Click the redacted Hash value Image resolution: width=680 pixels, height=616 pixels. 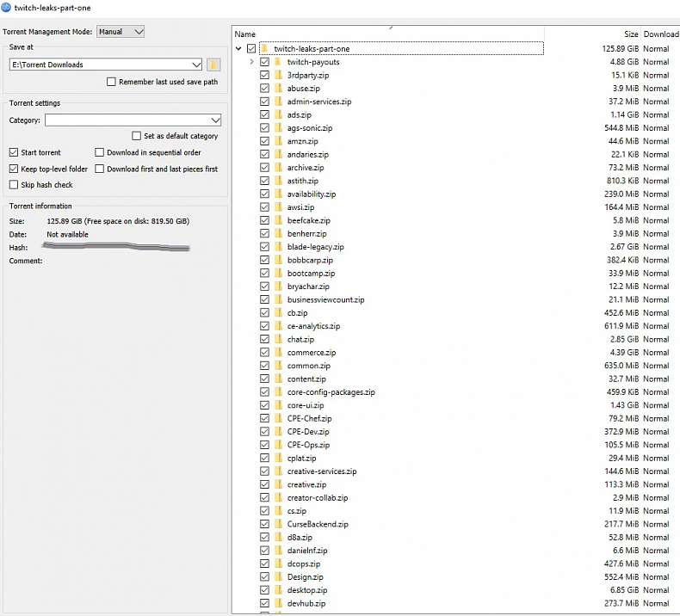[116, 247]
